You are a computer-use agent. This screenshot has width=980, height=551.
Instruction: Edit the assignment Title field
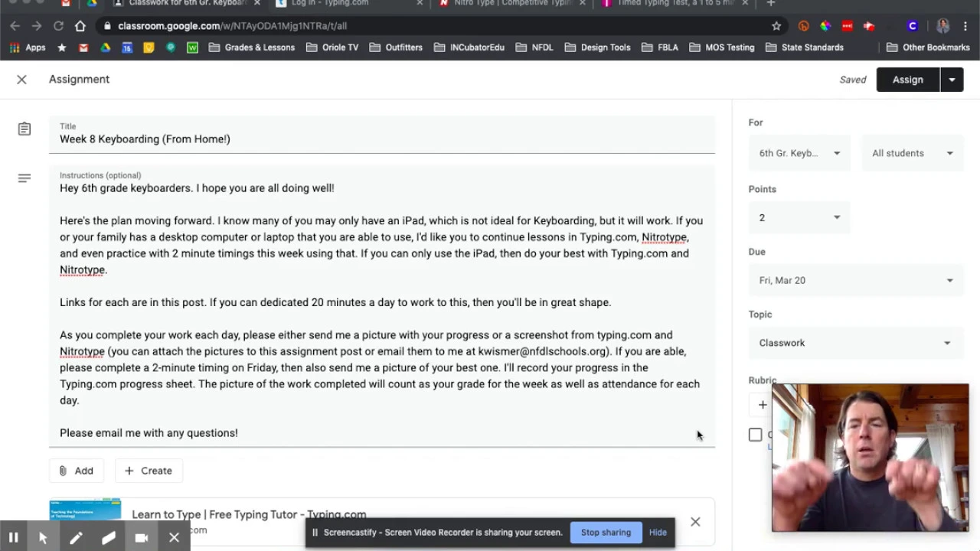(x=382, y=135)
